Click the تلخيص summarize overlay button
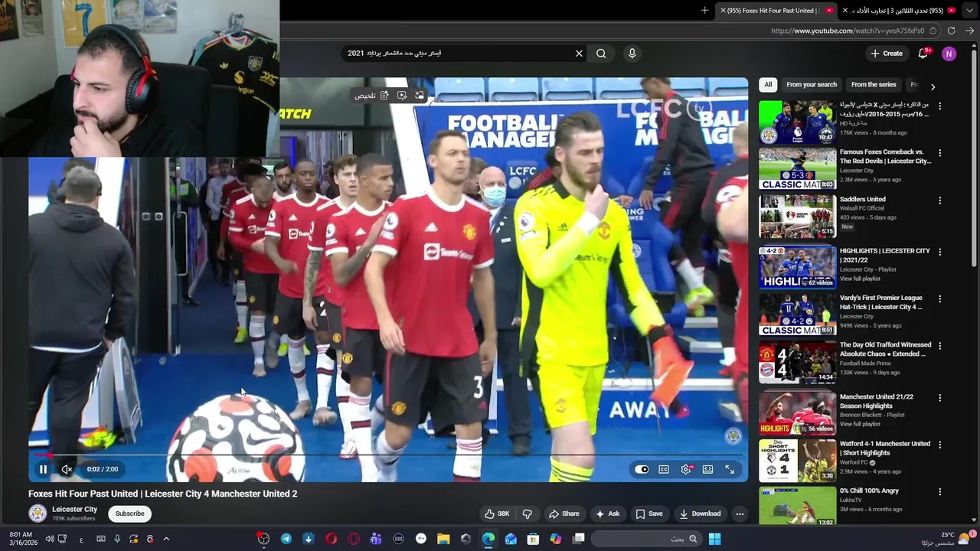Viewport: 980px width, 551px height. (371, 96)
